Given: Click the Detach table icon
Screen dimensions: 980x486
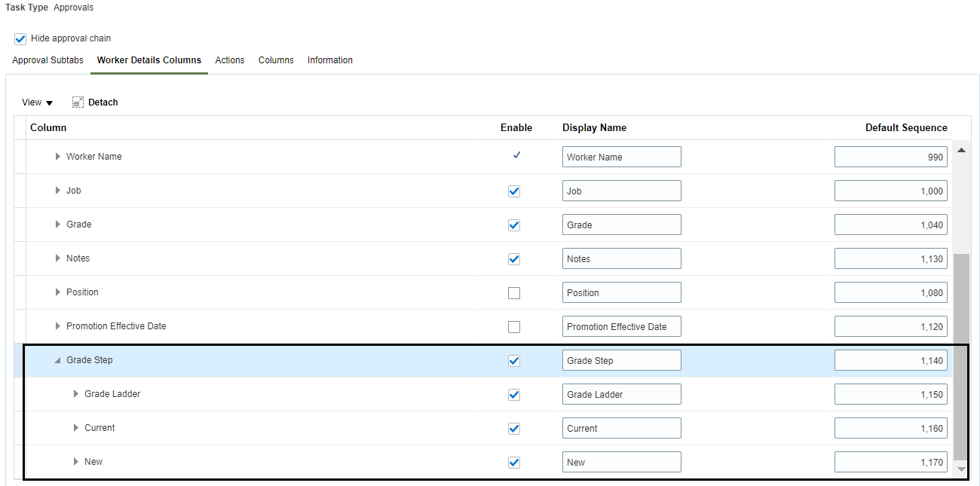Looking at the screenshot, I should [x=78, y=102].
